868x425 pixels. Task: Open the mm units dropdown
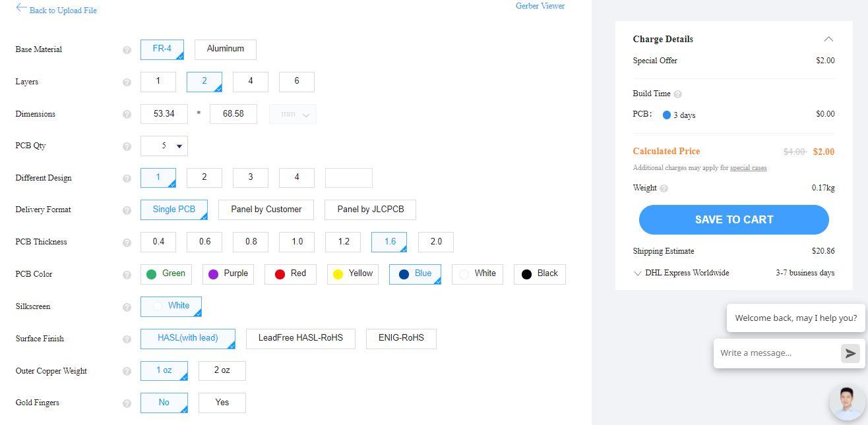pyautogui.click(x=292, y=114)
